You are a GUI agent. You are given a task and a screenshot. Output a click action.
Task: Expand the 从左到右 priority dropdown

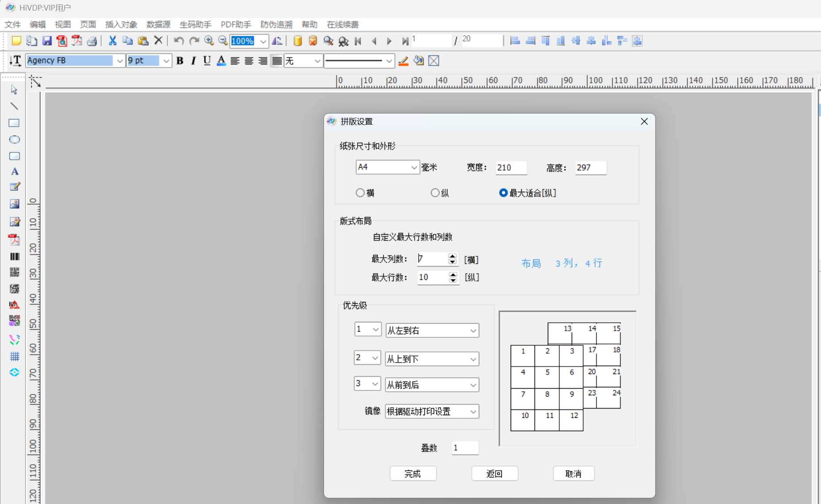(x=432, y=331)
